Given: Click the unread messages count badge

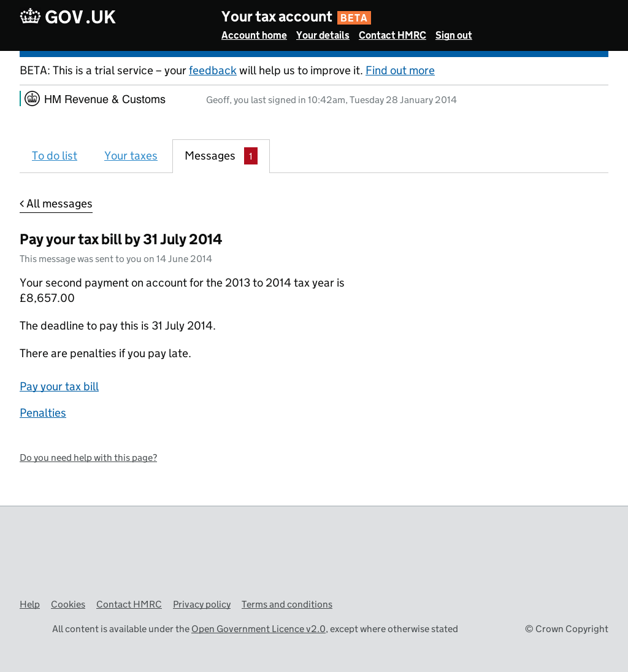Looking at the screenshot, I should coord(250,156).
